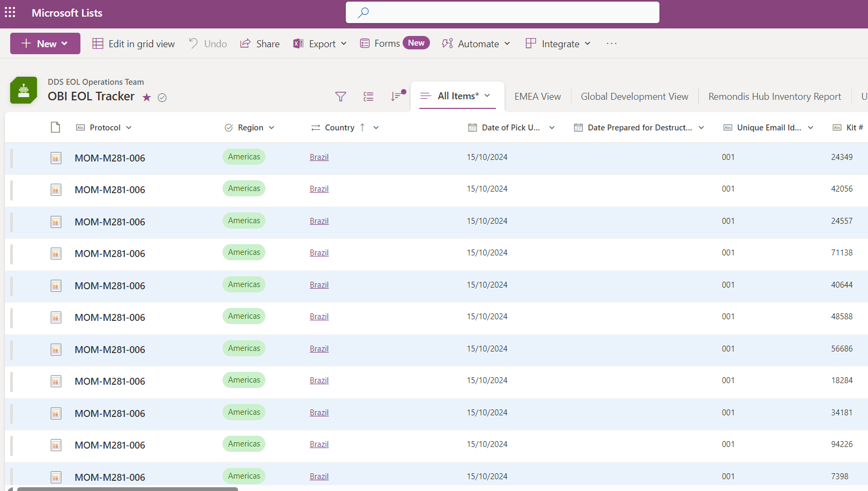Switch to Global Development View

pos(634,97)
